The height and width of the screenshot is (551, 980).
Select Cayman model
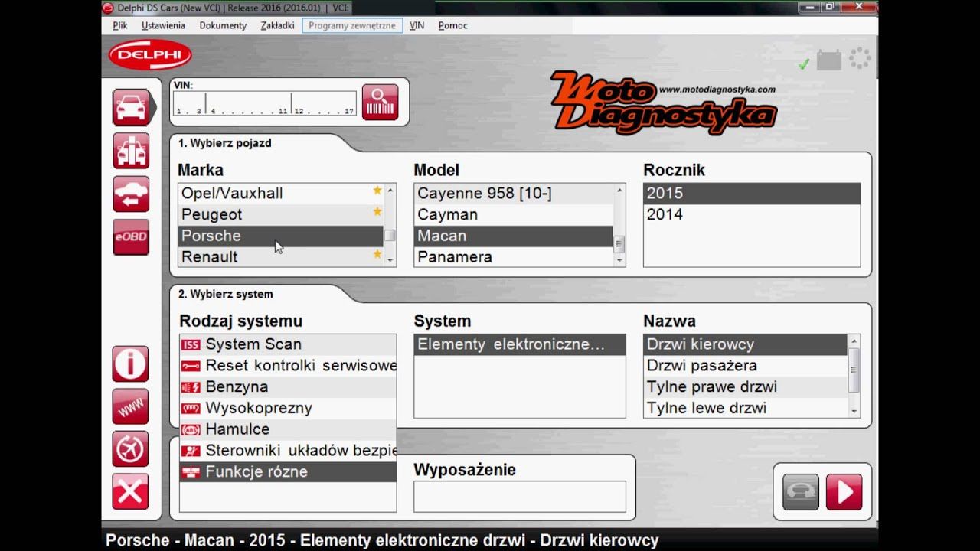[513, 214]
